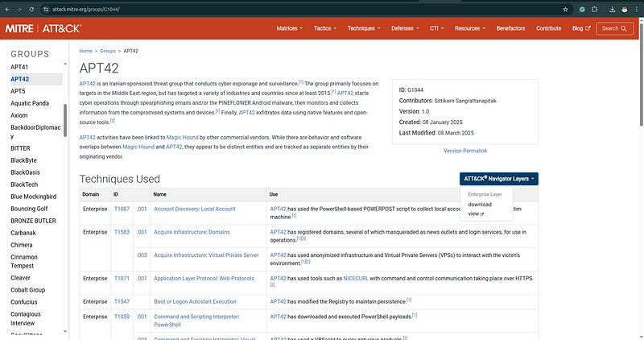644x340 pixels.
Task: Open browser downloads icon
Action: pos(612,9)
